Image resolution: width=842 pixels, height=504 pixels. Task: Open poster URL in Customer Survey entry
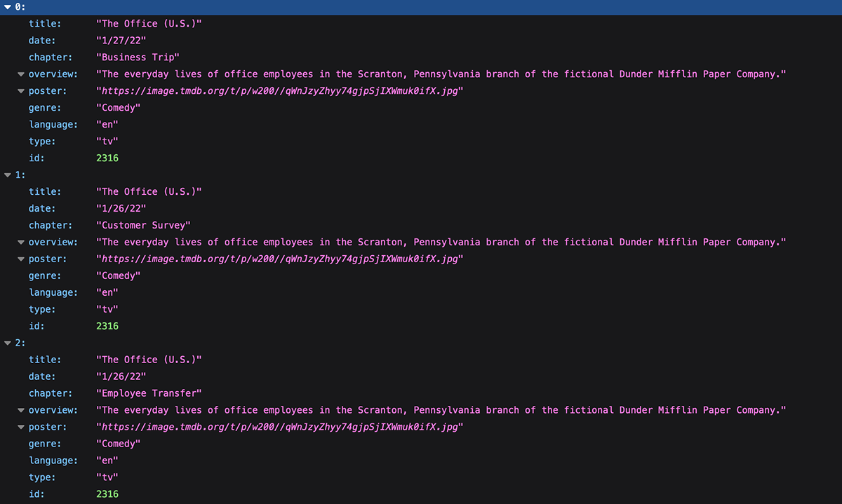[x=280, y=259]
